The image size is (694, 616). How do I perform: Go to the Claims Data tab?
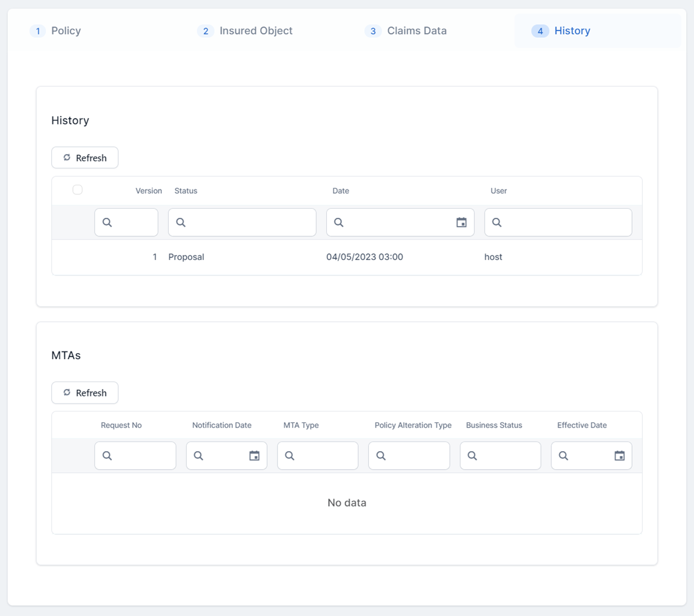[417, 31]
